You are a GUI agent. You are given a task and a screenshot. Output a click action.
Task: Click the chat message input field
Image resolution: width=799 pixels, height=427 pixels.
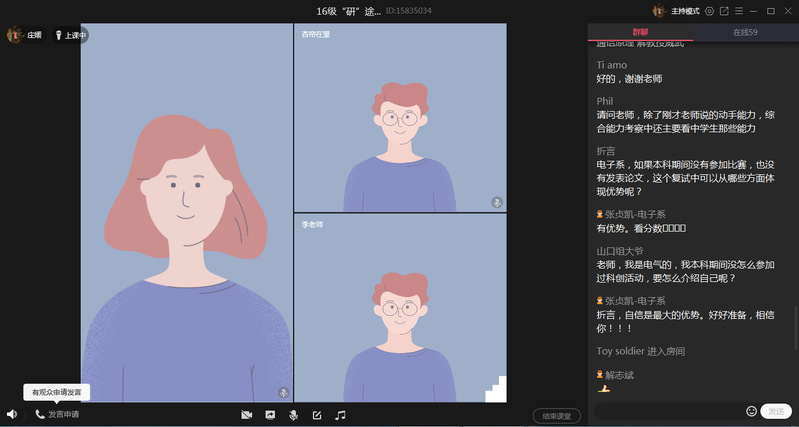pyautogui.click(x=668, y=411)
